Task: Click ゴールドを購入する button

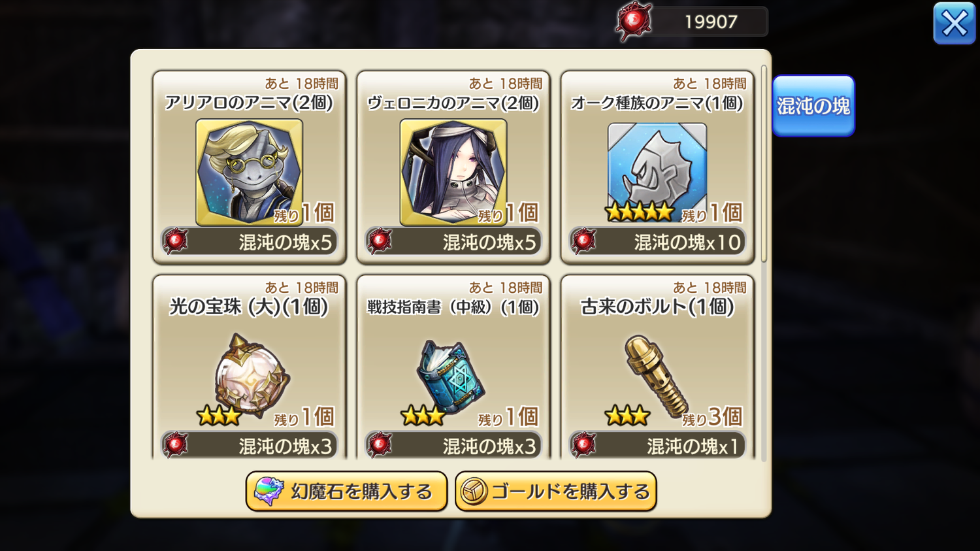Action: click(555, 492)
